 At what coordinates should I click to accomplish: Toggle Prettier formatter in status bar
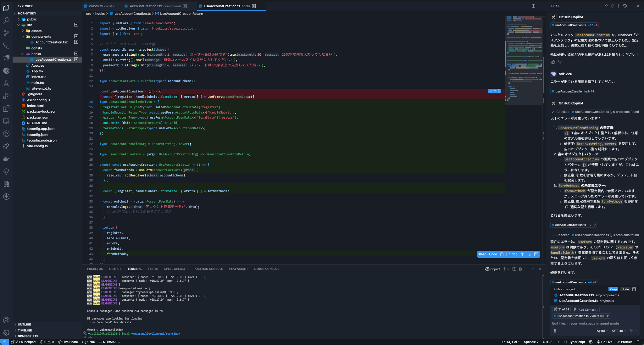pos(624,342)
